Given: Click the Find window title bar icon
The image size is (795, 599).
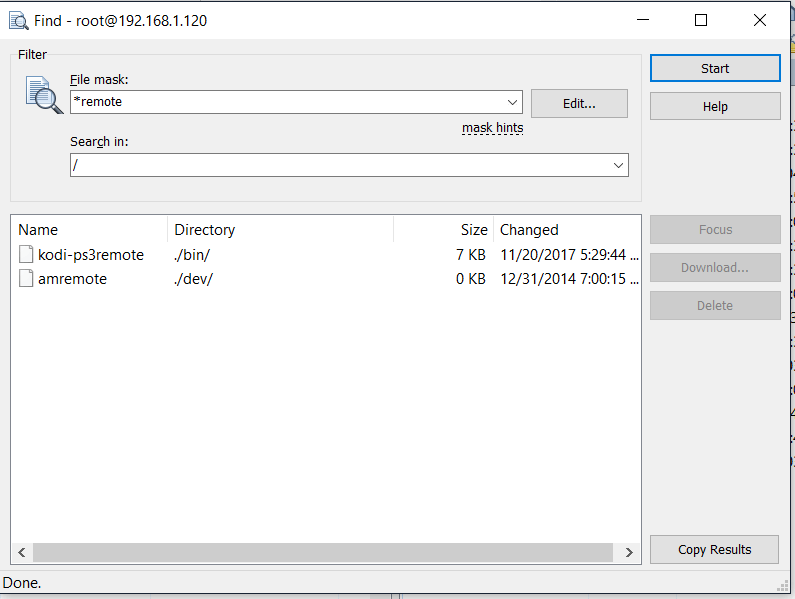Looking at the screenshot, I should (18, 20).
